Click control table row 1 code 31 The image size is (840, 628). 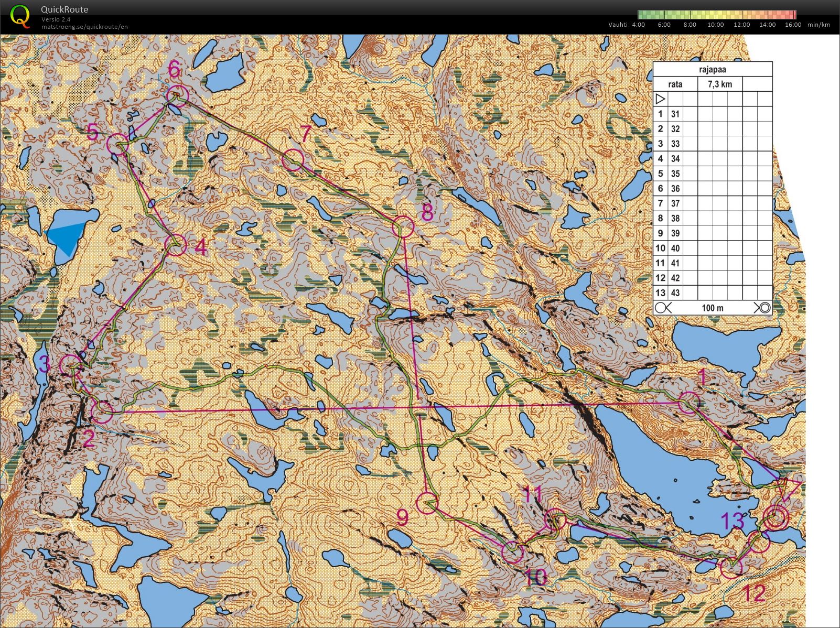675,114
